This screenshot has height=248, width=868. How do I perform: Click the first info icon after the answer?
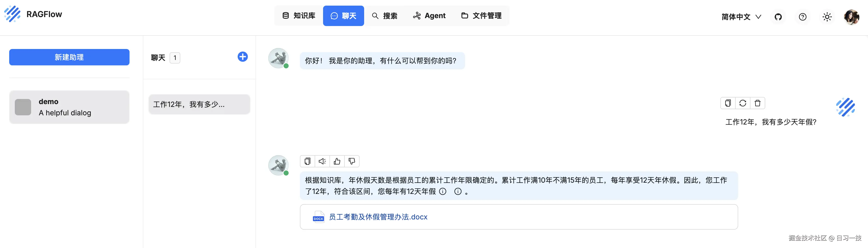pyautogui.click(x=443, y=191)
